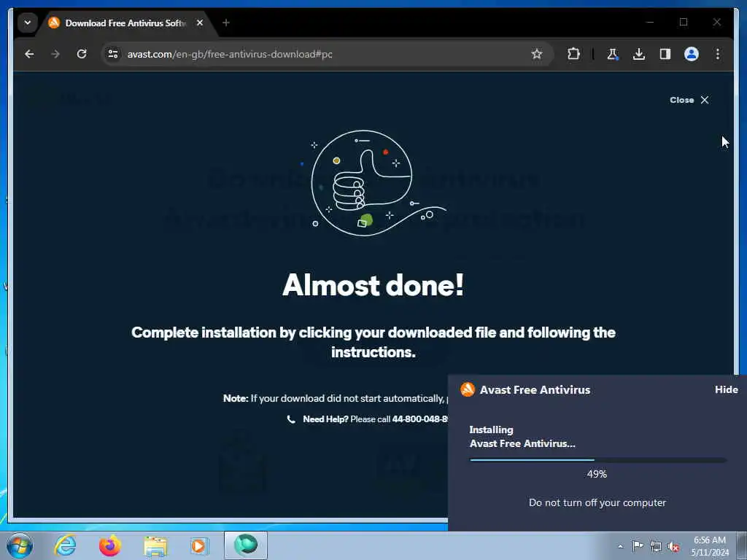Click the phone icon beside Need Help
This screenshot has height=560, width=747.
[291, 419]
